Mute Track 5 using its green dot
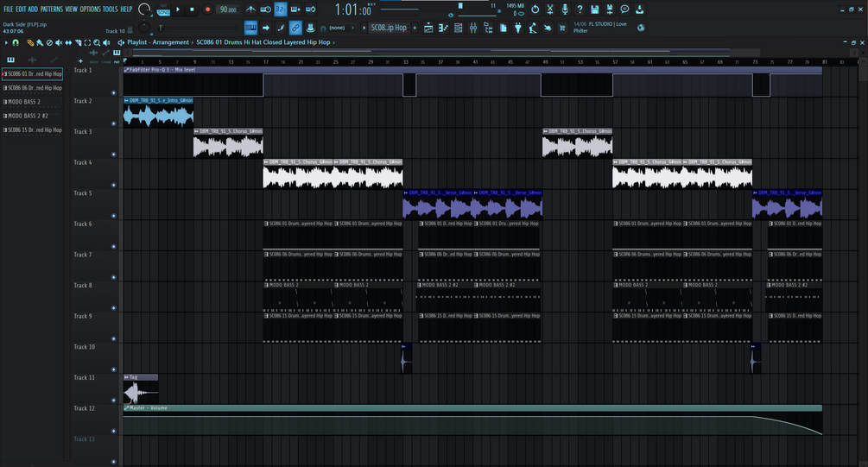The height and width of the screenshot is (467, 868). pos(114,216)
